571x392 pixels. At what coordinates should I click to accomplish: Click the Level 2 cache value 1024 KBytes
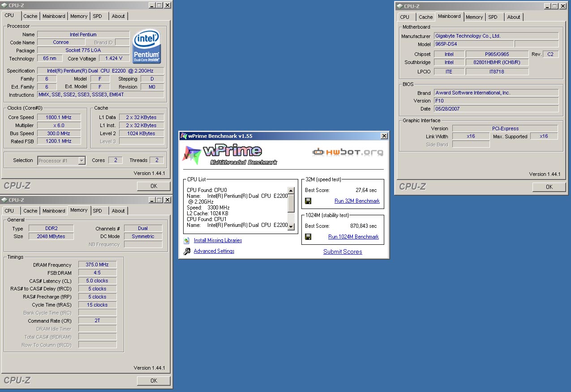coord(141,133)
